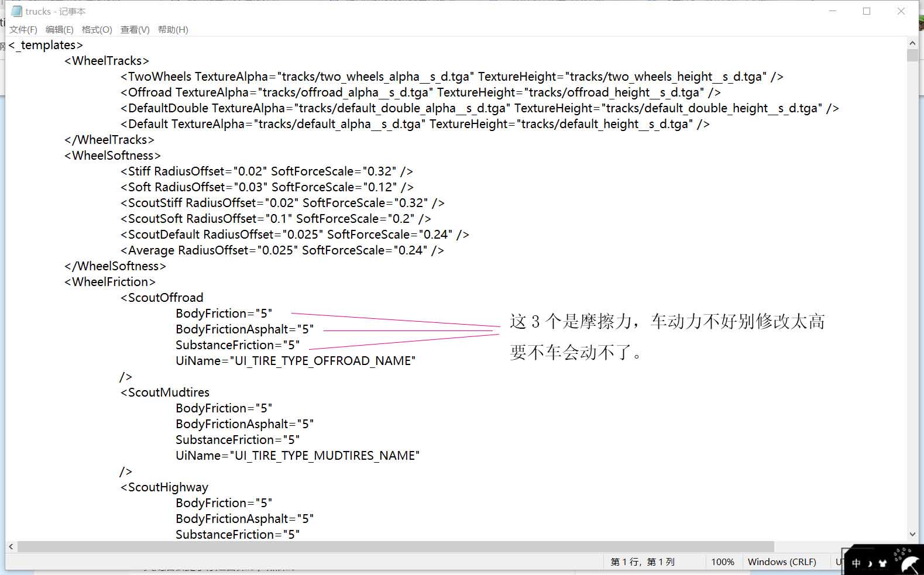The image size is (924, 575).
Task: Click the ScoutSoft RadiusOffset="0.1" line
Action: (x=276, y=219)
